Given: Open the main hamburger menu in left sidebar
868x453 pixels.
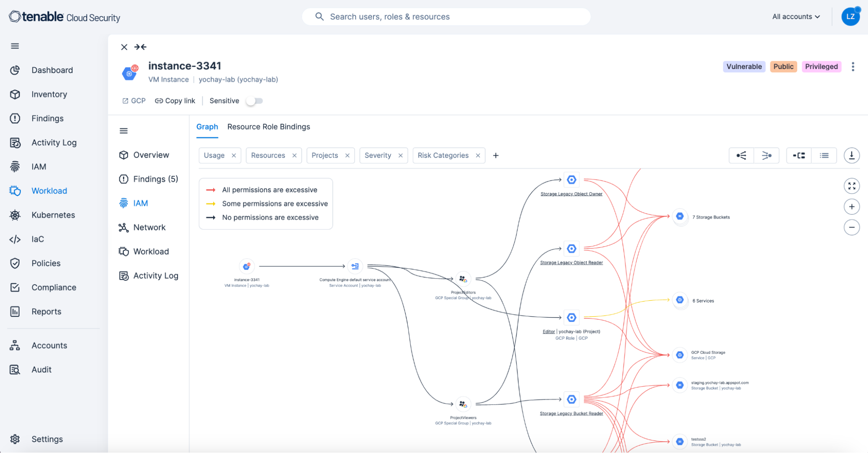Looking at the screenshot, I should 15,46.
